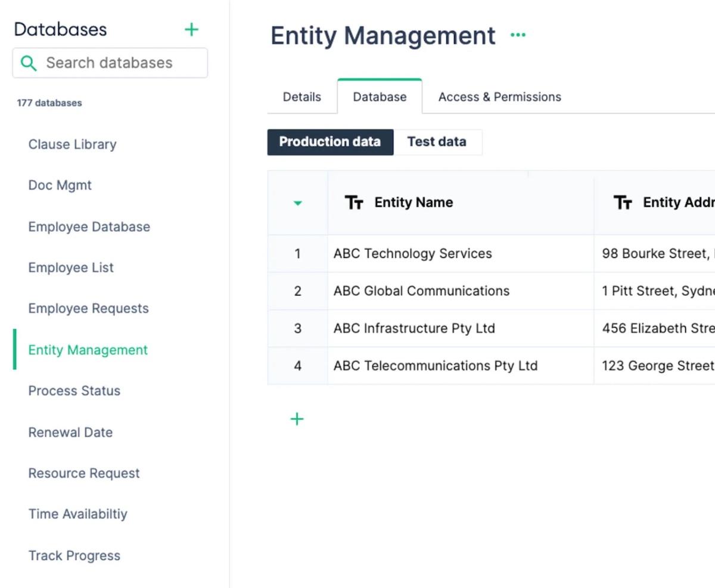Click the text type icon beside Entity Name
The width and height of the screenshot is (715, 588).
coord(354,203)
